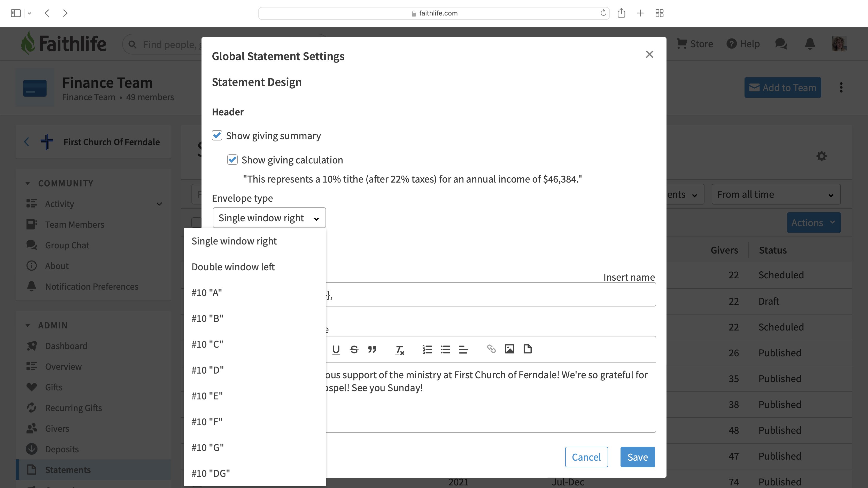Open the Help question mark icon
Image resolution: width=868 pixels, height=488 pixels.
click(x=731, y=44)
